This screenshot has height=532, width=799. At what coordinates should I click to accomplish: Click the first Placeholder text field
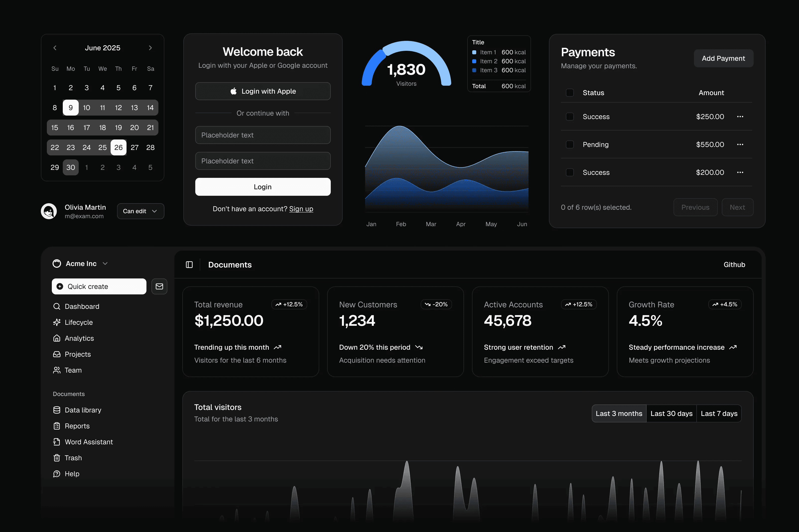263,135
